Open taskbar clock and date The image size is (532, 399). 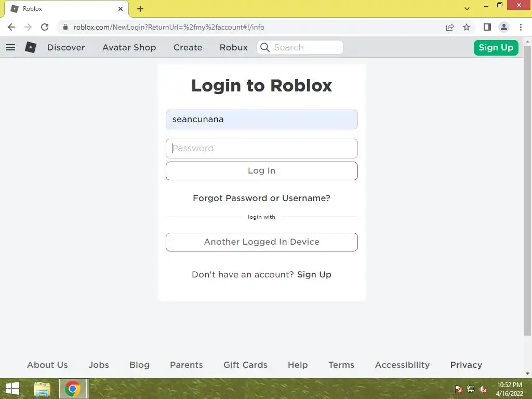509,389
